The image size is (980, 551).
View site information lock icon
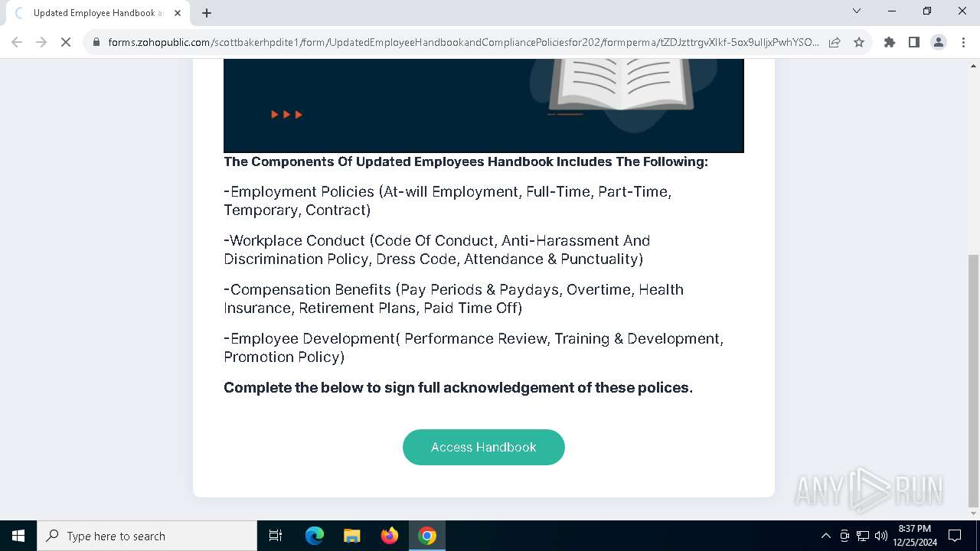[x=96, y=42]
